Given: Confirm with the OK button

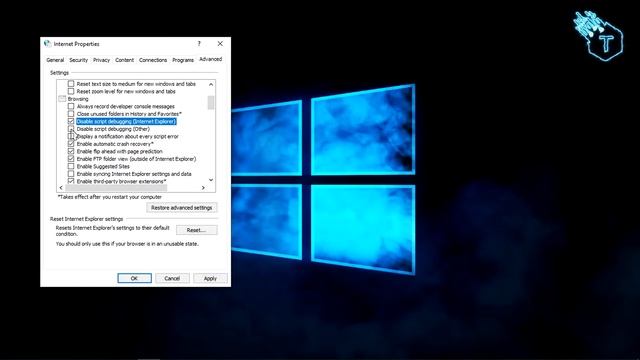Looking at the screenshot, I should point(134,278).
